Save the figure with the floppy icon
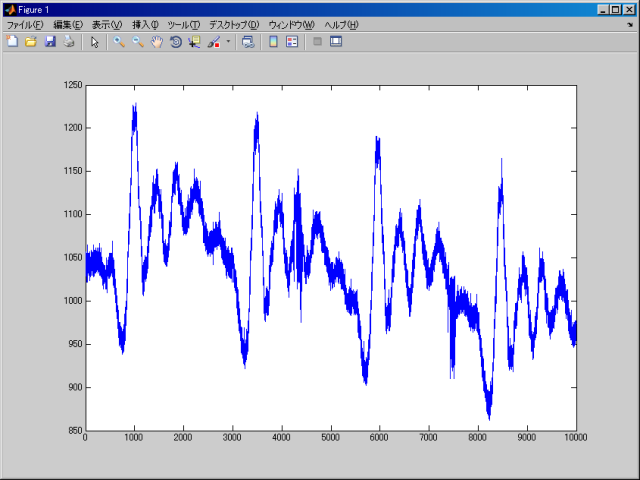 [x=49, y=42]
